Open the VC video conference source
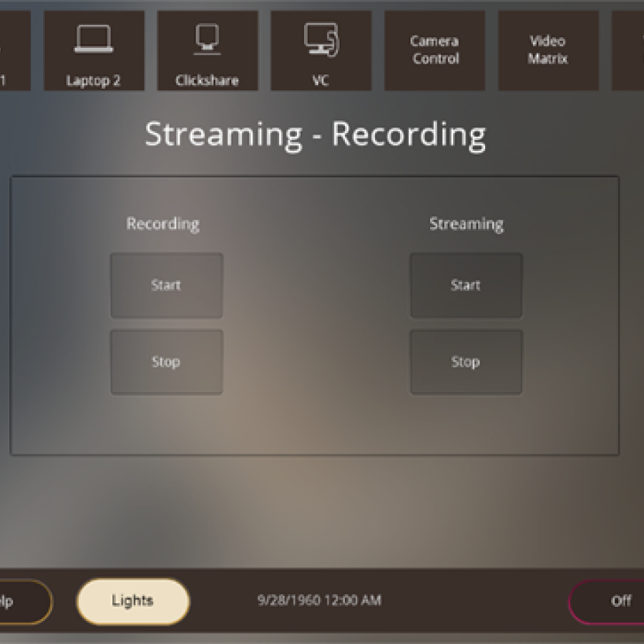Screen dimensions: 644x644 (321, 51)
